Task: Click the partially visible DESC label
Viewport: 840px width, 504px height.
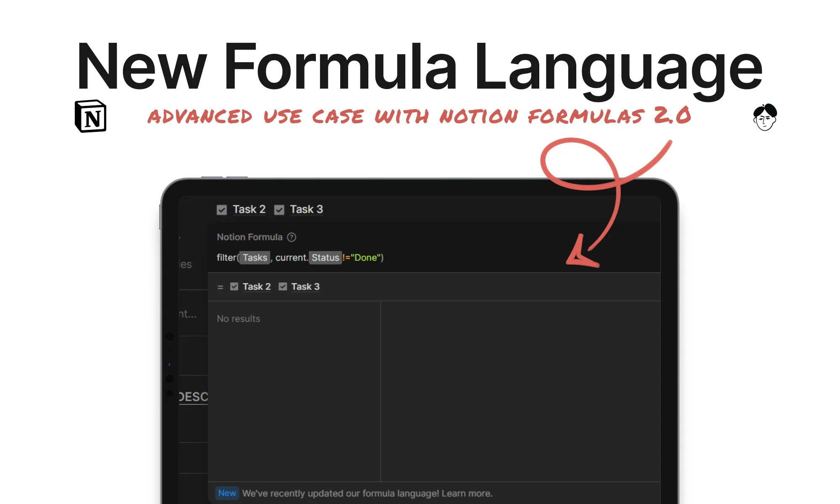Action: [193, 397]
